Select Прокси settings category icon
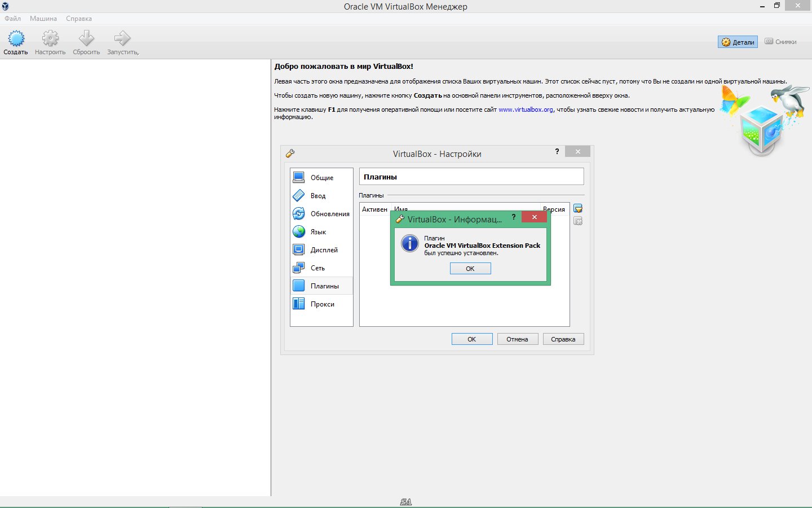812x508 pixels. 299,304
